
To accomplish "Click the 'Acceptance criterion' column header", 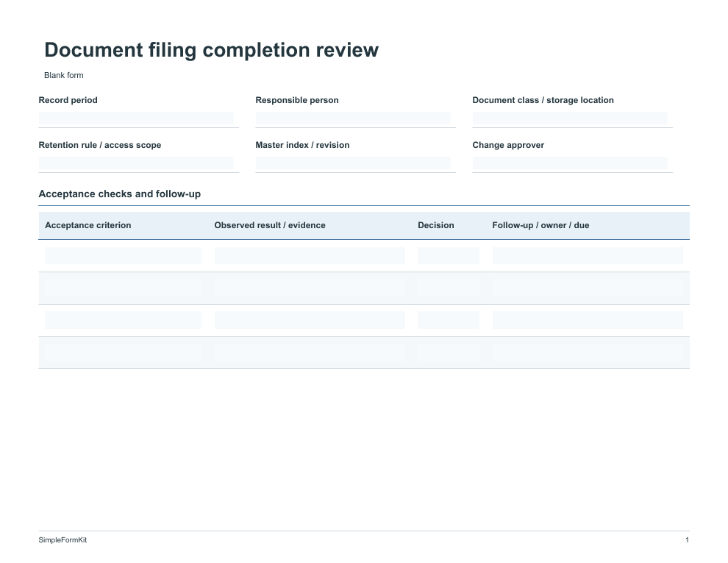I will pos(88,225).
